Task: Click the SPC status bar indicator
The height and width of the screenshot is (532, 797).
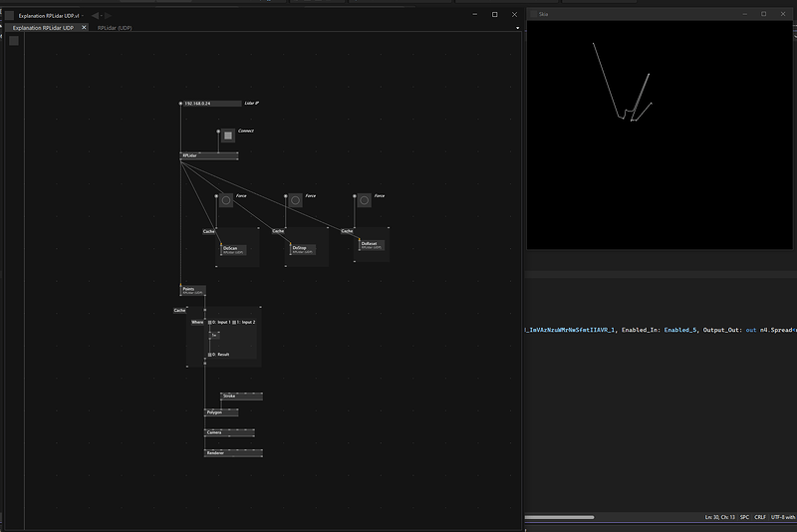Action: tap(744, 517)
